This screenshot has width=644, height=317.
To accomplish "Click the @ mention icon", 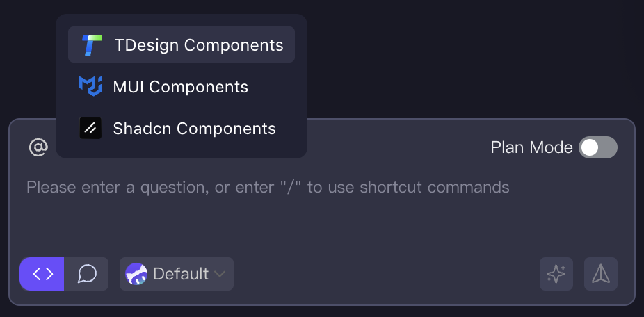I will click(x=38, y=147).
